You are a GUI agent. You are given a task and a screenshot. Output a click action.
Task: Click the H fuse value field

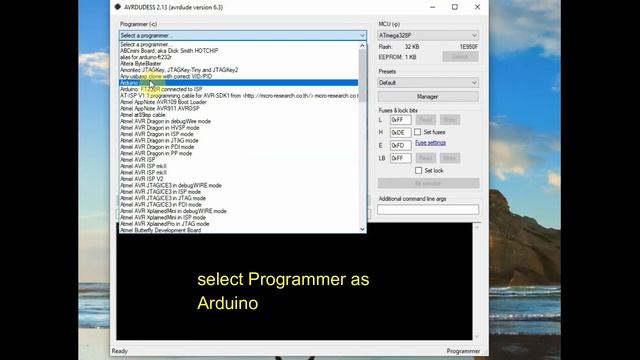(400, 133)
